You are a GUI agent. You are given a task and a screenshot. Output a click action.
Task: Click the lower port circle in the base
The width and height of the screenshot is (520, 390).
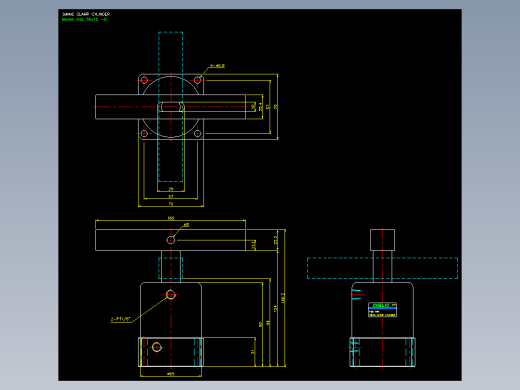tap(157, 347)
